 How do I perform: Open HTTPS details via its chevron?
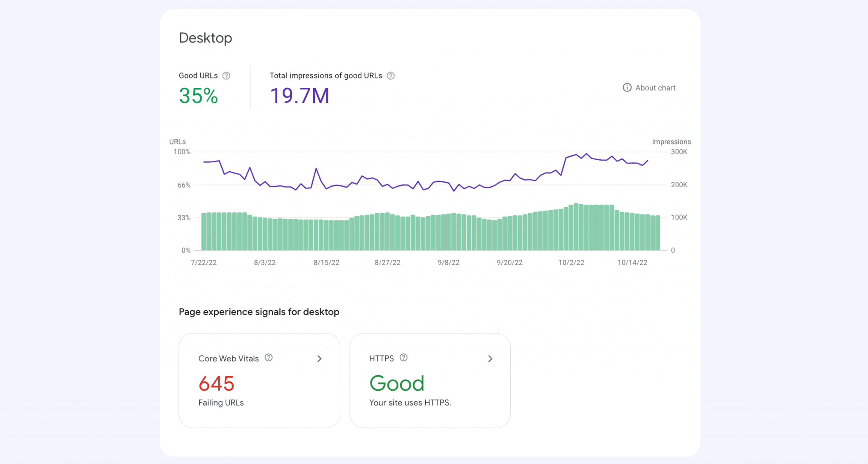[x=490, y=358]
